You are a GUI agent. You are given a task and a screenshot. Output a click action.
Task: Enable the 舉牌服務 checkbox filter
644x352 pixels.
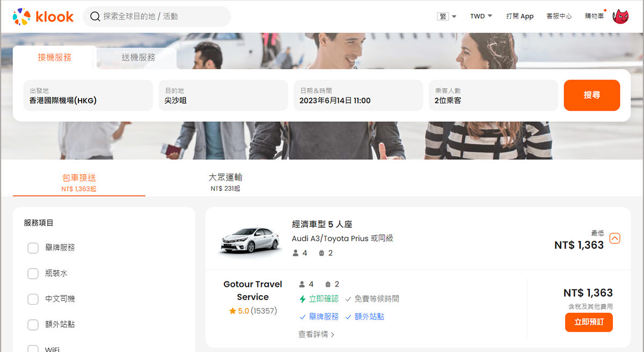[33, 248]
